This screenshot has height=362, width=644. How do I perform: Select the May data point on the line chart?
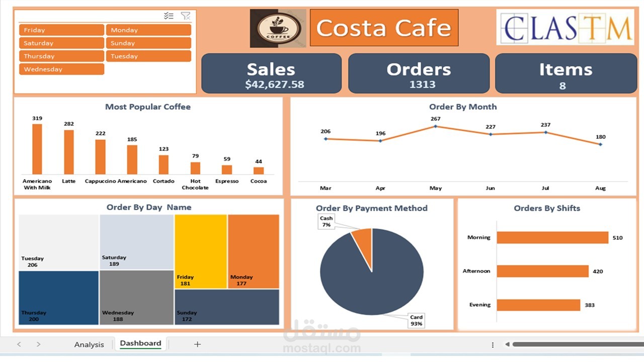(x=436, y=126)
